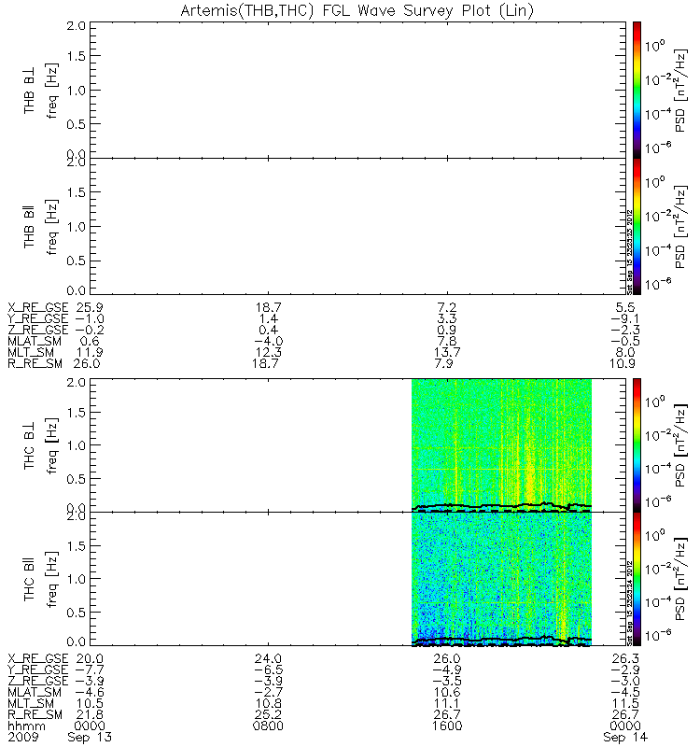700x747 pixels.
Task: Click the empty THB B-parallel panel
Action: tap(357, 226)
